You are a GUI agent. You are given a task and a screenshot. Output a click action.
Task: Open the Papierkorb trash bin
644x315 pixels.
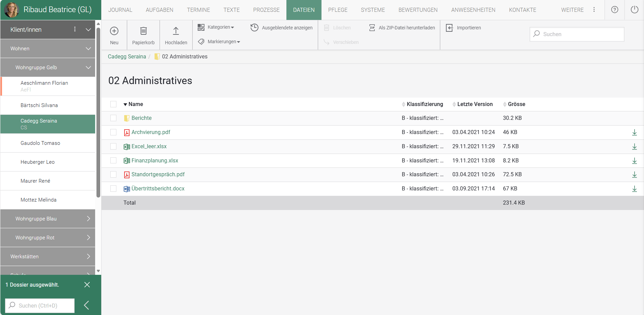(143, 31)
